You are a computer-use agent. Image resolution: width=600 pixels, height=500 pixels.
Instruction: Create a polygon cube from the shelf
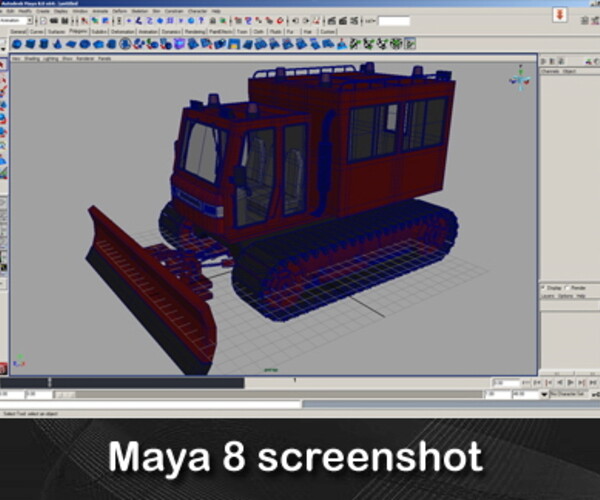coord(30,44)
